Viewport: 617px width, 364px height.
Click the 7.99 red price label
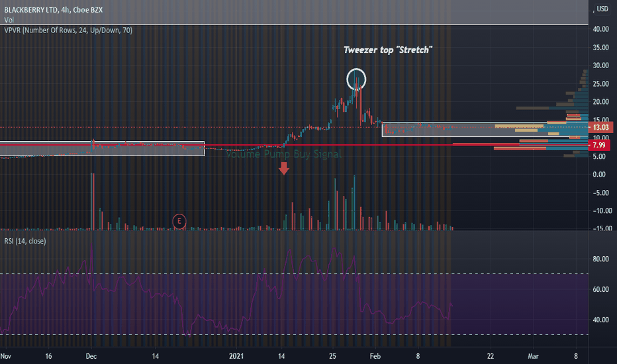pos(599,145)
